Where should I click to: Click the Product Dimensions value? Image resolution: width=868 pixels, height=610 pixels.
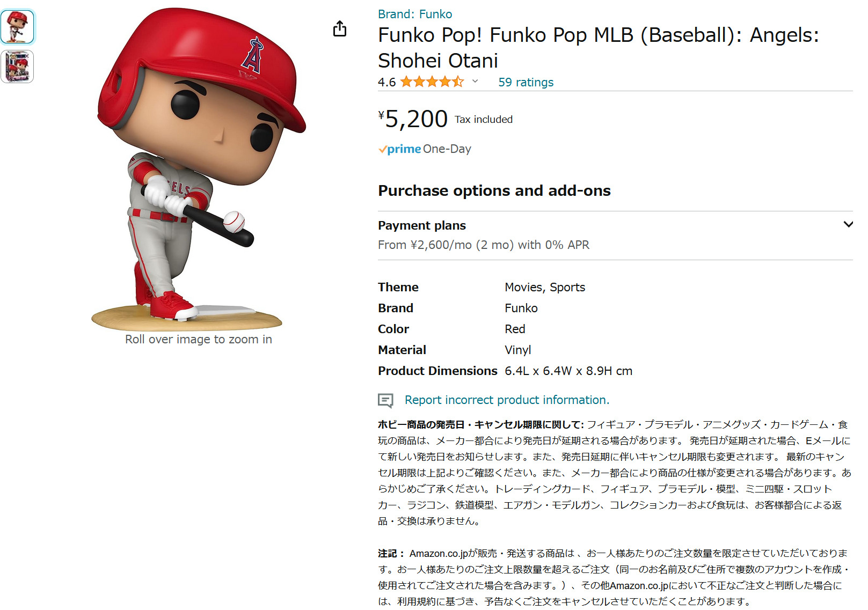pos(568,371)
